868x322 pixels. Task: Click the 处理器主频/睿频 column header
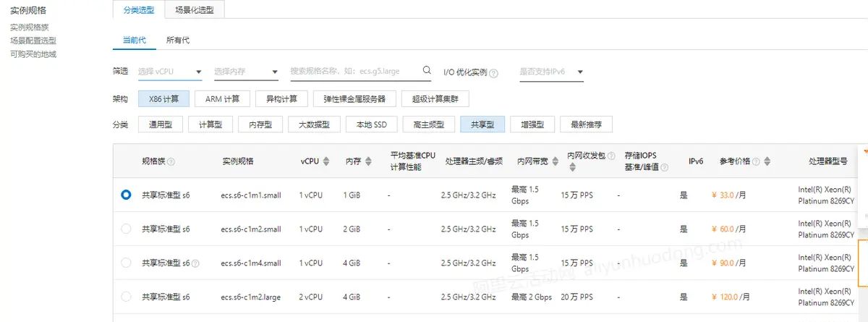474,161
